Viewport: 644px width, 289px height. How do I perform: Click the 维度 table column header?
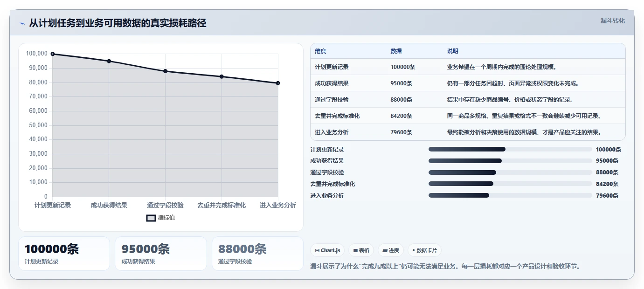click(321, 51)
